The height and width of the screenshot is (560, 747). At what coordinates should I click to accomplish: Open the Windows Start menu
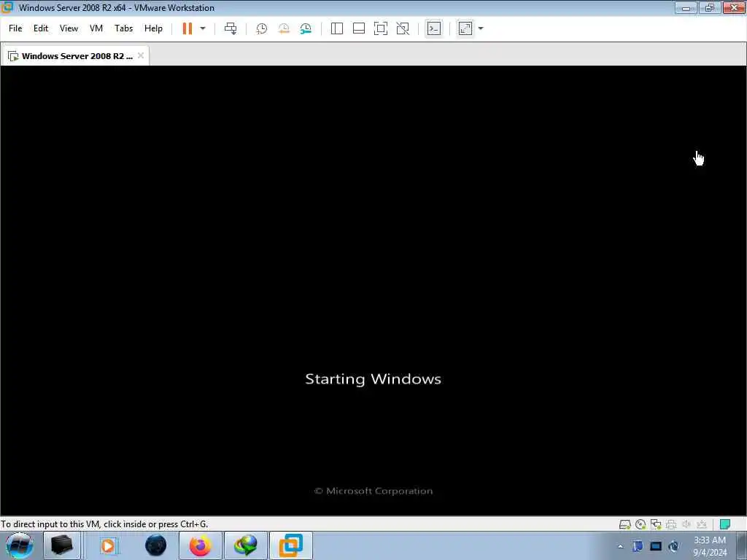pos(20,545)
